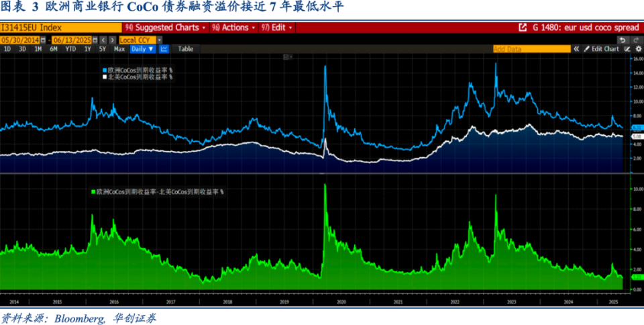644x325 pixels.
Task: Click the G 1480: eur usd coco spread title
Action: pyautogui.click(x=586, y=28)
